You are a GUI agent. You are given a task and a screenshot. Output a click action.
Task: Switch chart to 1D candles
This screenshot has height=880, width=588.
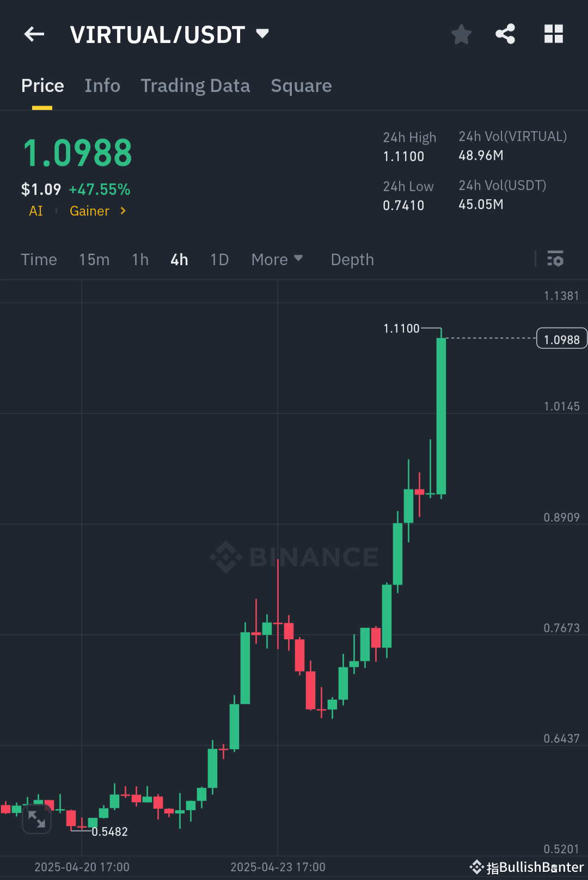(219, 260)
